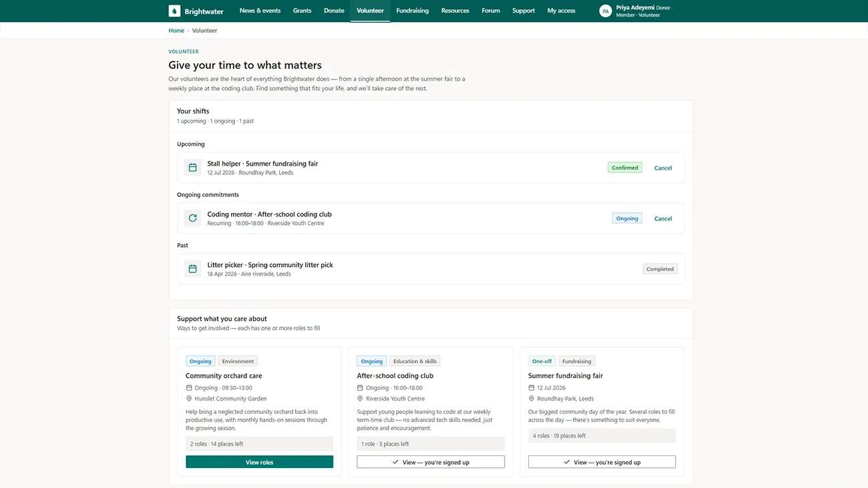Click calendar icon in After-school coding club card
The image size is (868, 488).
tap(361, 388)
